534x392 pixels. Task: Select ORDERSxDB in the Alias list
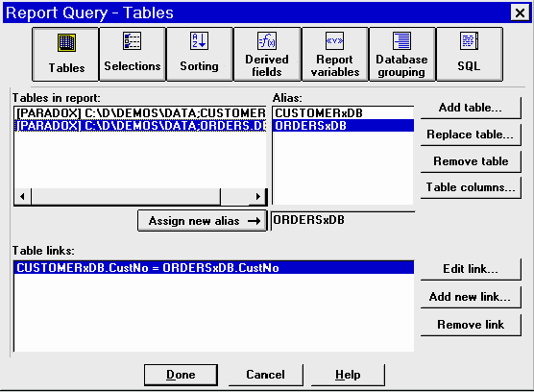(343, 125)
